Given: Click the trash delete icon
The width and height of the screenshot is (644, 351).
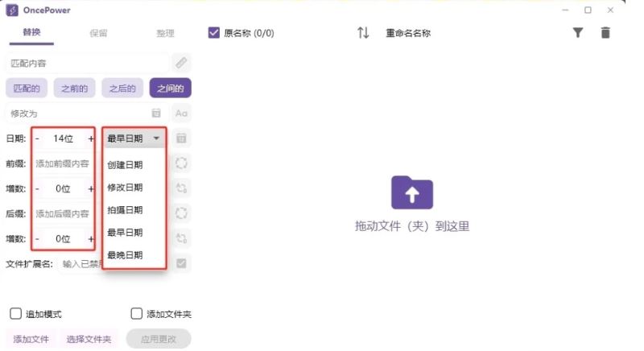Looking at the screenshot, I should (605, 32).
